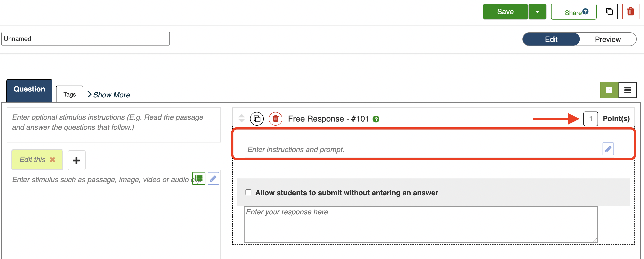The height and width of the screenshot is (259, 644).
Task: Open the Save dropdown arrow
Action: (x=537, y=12)
